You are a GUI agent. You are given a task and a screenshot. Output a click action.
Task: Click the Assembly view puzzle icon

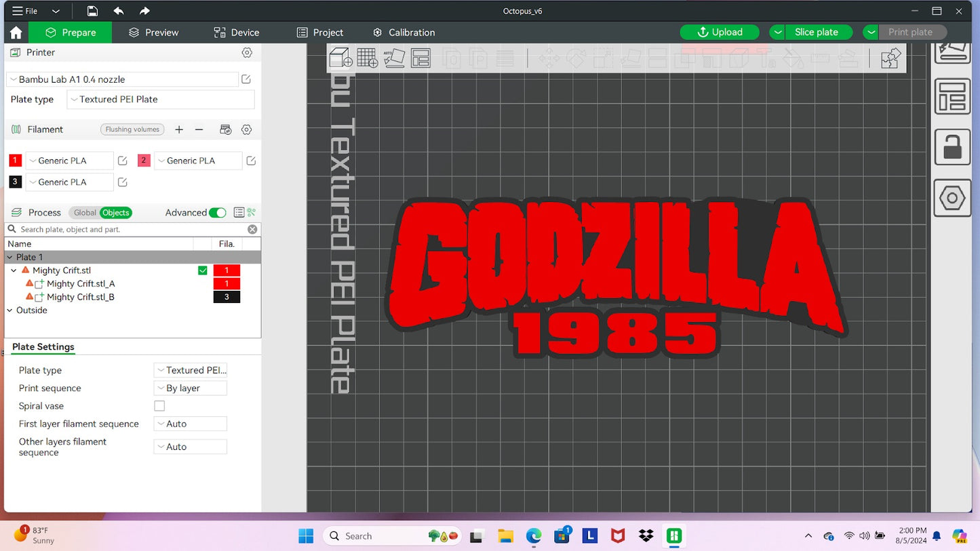click(x=891, y=58)
